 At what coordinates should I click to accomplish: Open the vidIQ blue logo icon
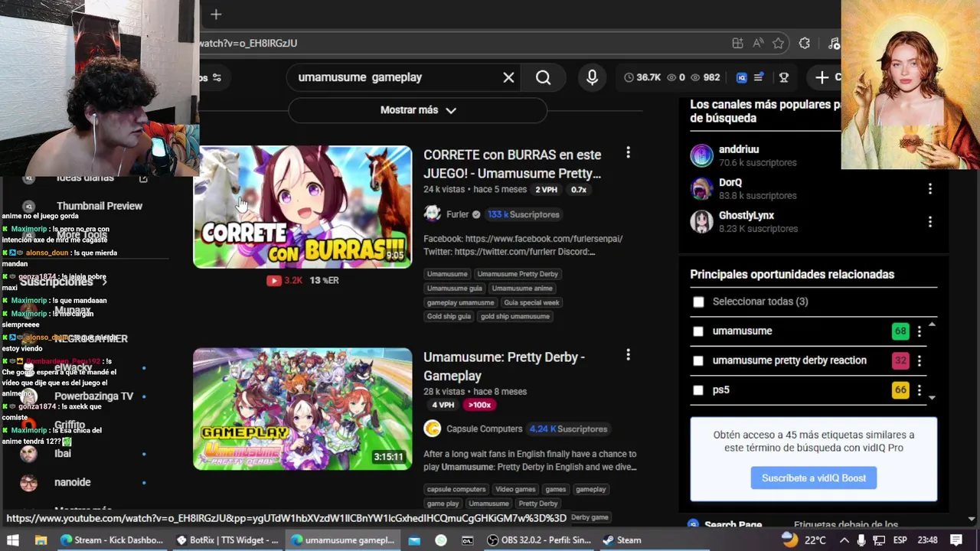tap(741, 77)
